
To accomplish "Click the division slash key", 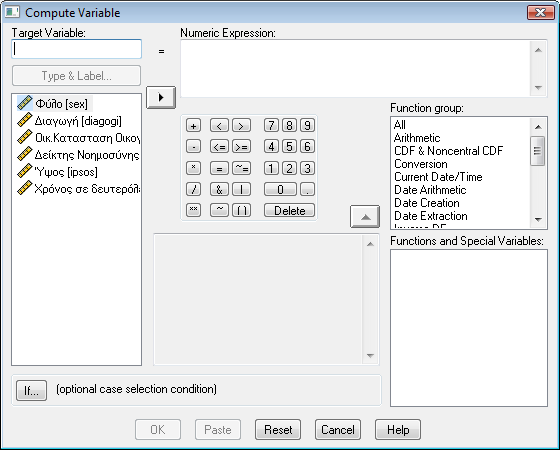I will [193, 189].
